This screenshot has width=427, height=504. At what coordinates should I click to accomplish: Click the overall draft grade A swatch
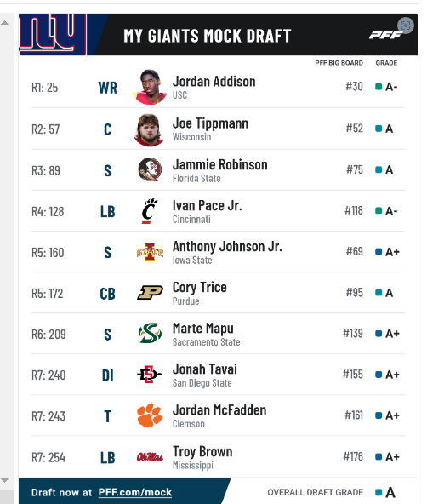coord(379,492)
